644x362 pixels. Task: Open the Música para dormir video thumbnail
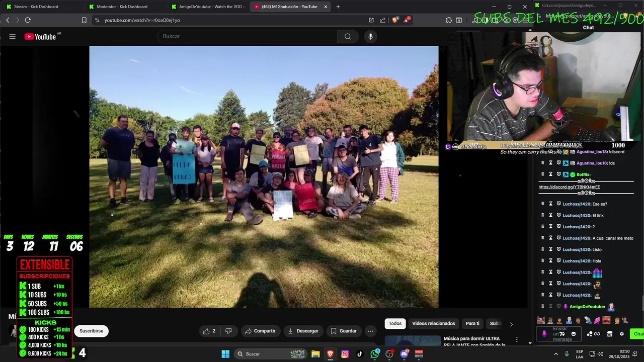[413, 341]
